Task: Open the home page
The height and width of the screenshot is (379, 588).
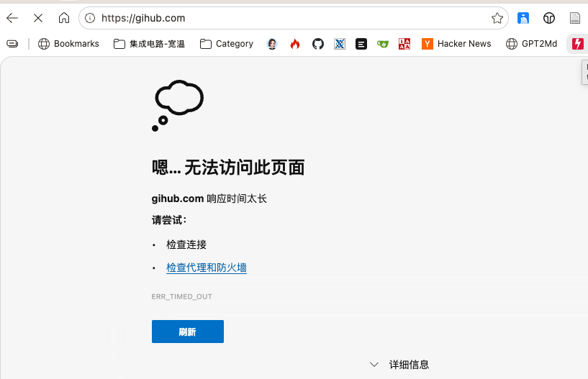Action: pyautogui.click(x=64, y=17)
